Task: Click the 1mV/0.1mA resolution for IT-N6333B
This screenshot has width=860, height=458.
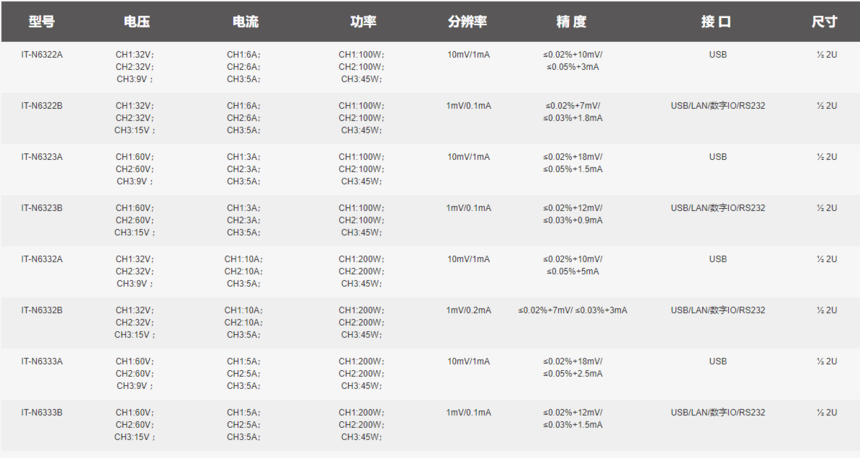Action: (x=468, y=412)
